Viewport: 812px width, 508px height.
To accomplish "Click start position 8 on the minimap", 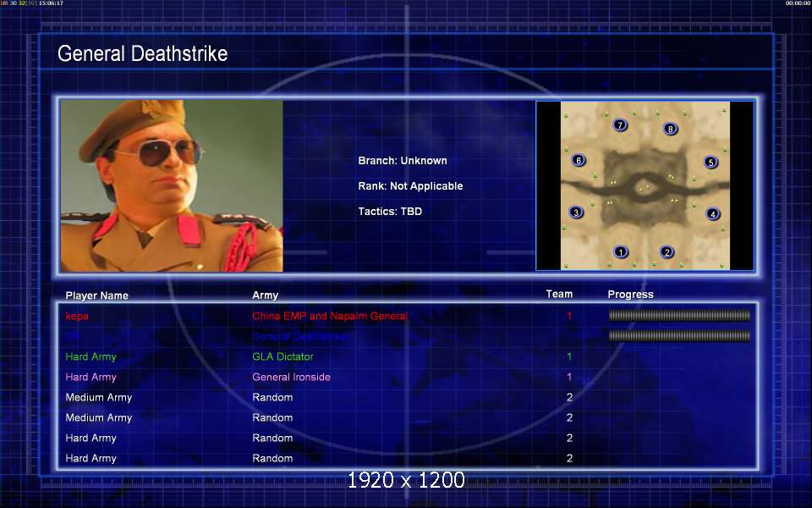I will point(670,129).
